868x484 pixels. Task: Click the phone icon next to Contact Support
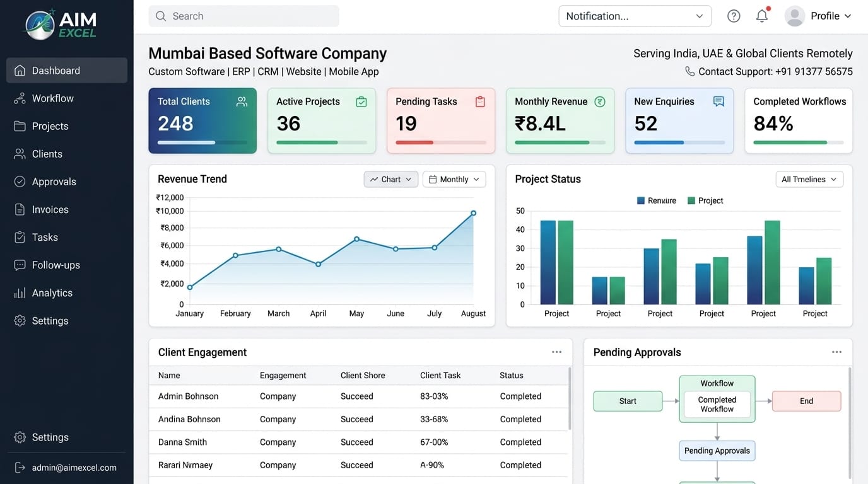(690, 71)
